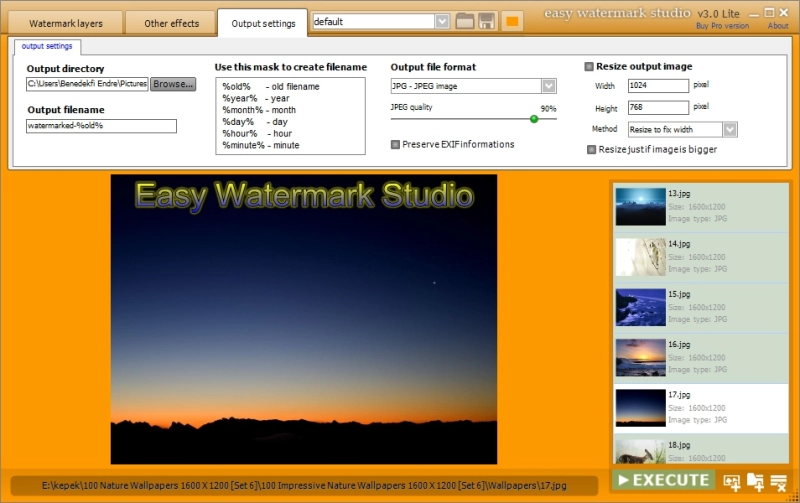Viewport: 800px width, 503px height.
Task: Click the 90% JPEG quality value
Action: [x=548, y=109]
